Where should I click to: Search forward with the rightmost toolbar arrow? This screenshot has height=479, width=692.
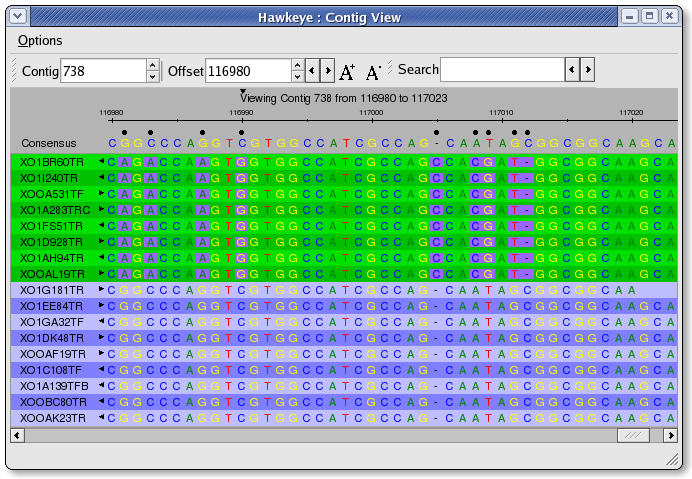[588, 70]
